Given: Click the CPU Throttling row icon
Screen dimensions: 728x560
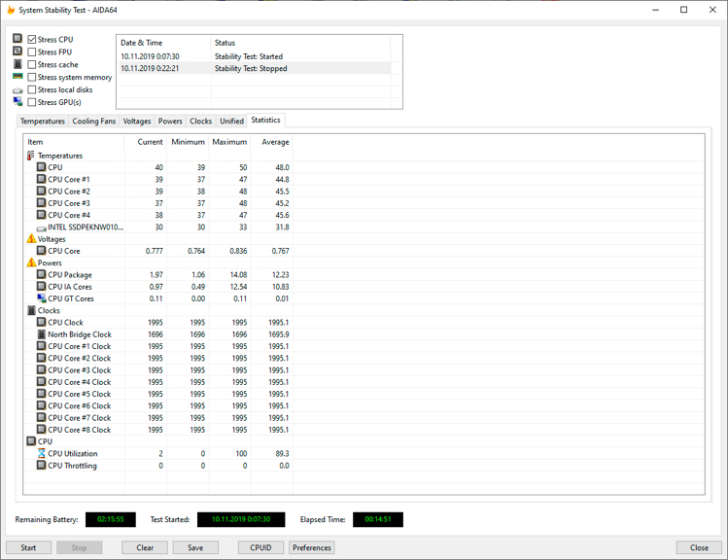Looking at the screenshot, I should pos(42,466).
